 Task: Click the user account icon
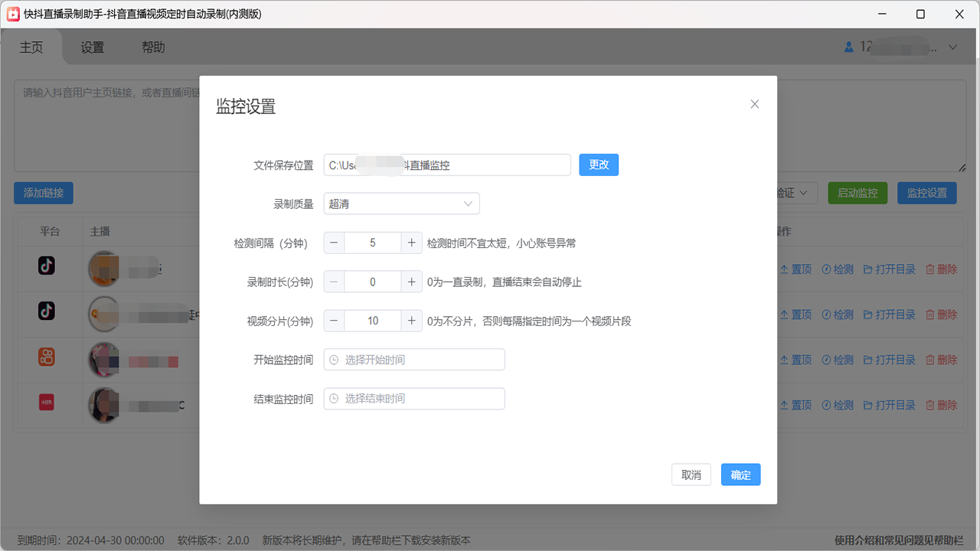click(848, 47)
